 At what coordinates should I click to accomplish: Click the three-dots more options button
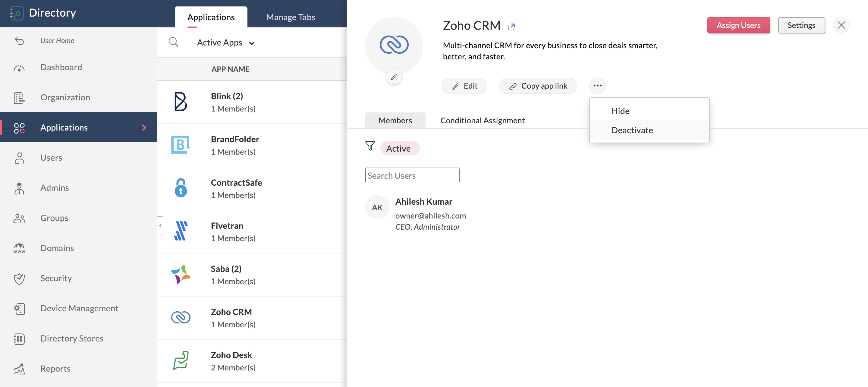pos(597,86)
